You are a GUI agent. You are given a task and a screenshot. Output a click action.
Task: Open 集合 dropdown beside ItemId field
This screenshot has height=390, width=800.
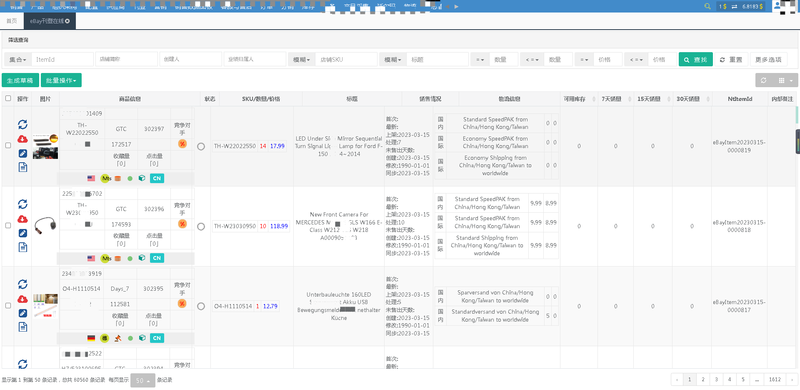(x=18, y=59)
